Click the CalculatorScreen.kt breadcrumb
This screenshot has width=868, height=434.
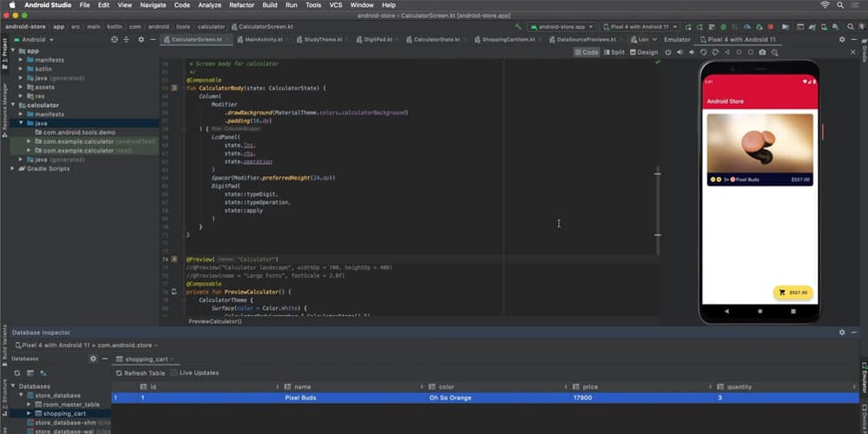coord(262,27)
